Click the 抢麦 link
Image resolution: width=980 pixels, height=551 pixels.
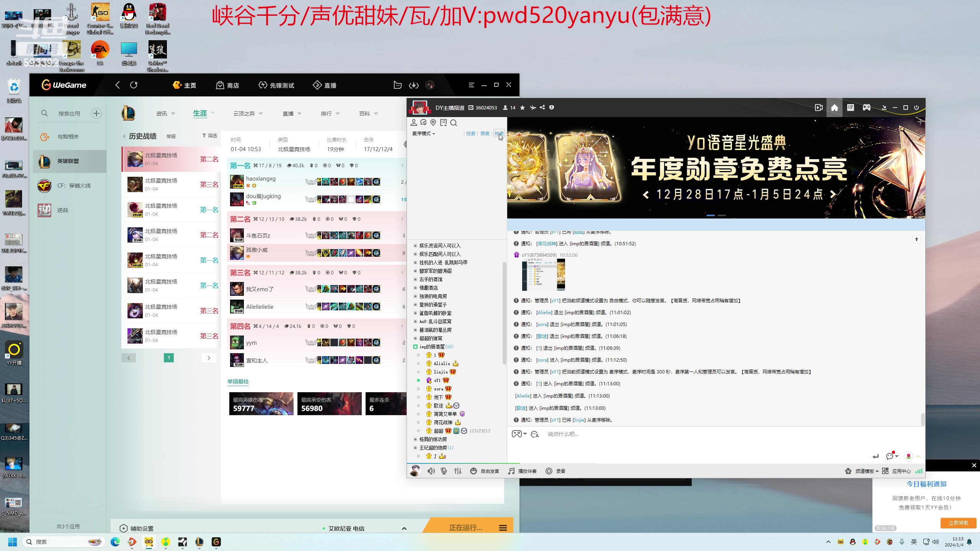pos(499,134)
